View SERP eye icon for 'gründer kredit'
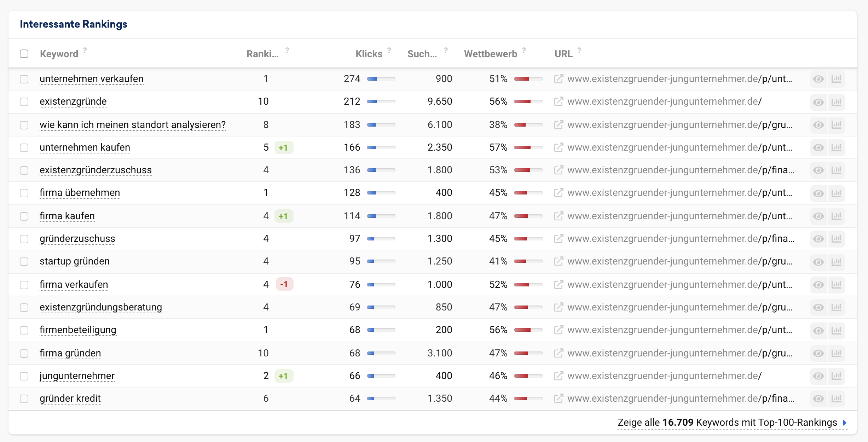868x442 pixels. pyautogui.click(x=818, y=399)
